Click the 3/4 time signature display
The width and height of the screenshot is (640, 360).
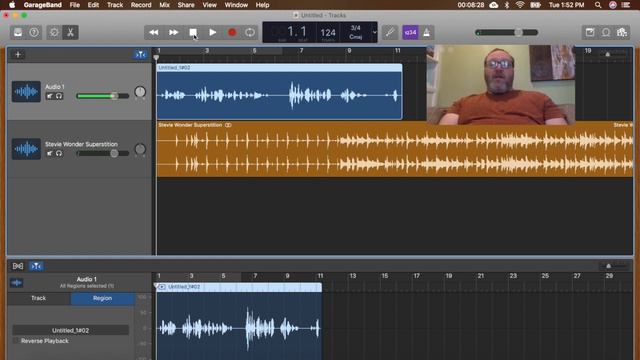356,28
